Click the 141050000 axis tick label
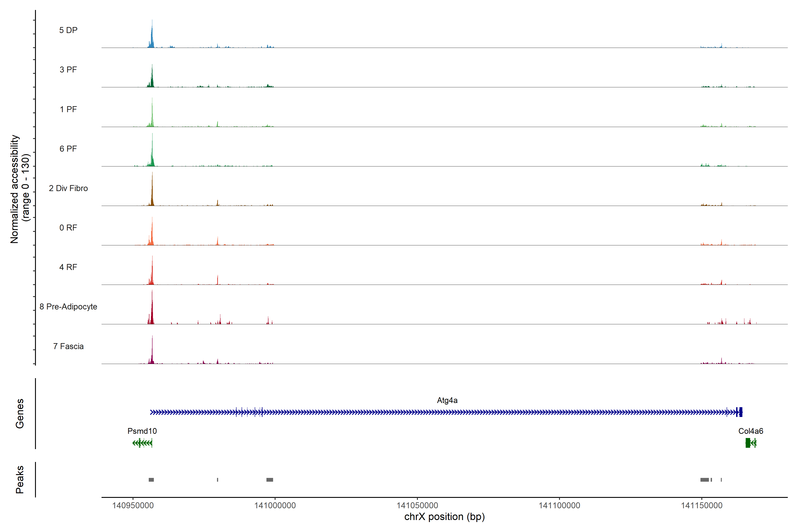Viewport: 798px width, 532px height. 417,506
